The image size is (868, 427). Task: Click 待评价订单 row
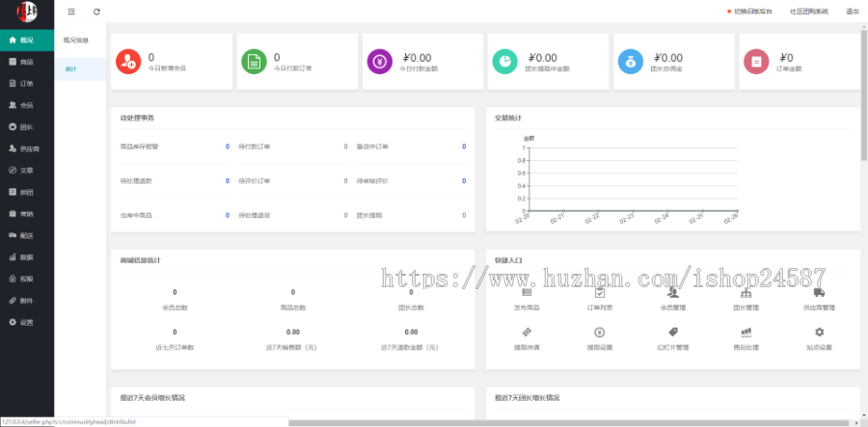pyautogui.click(x=293, y=181)
